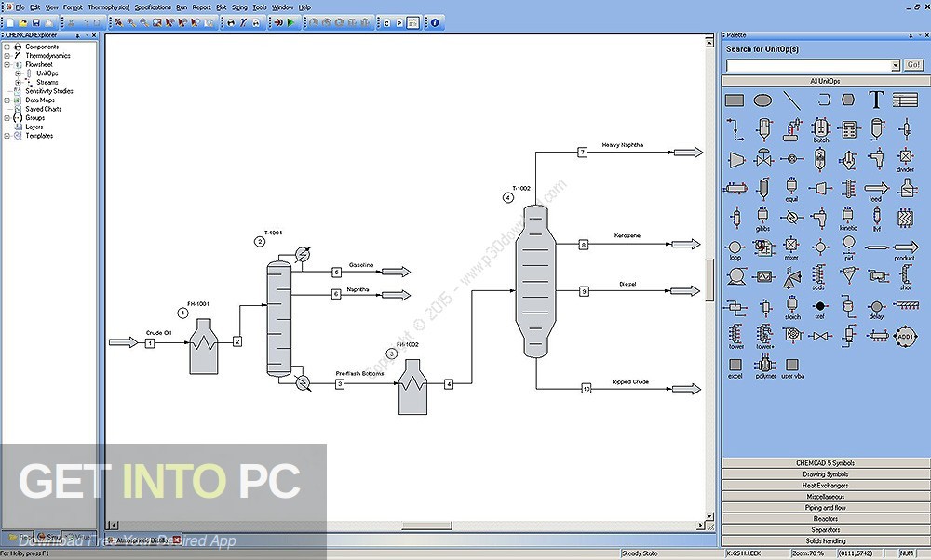Pick the pid controller unit op icon
931x560 pixels.
848,247
